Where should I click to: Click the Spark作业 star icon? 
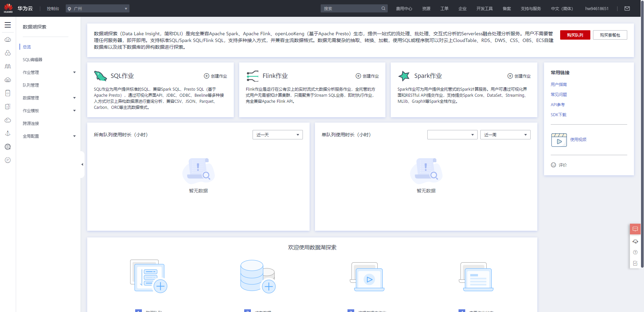click(404, 76)
